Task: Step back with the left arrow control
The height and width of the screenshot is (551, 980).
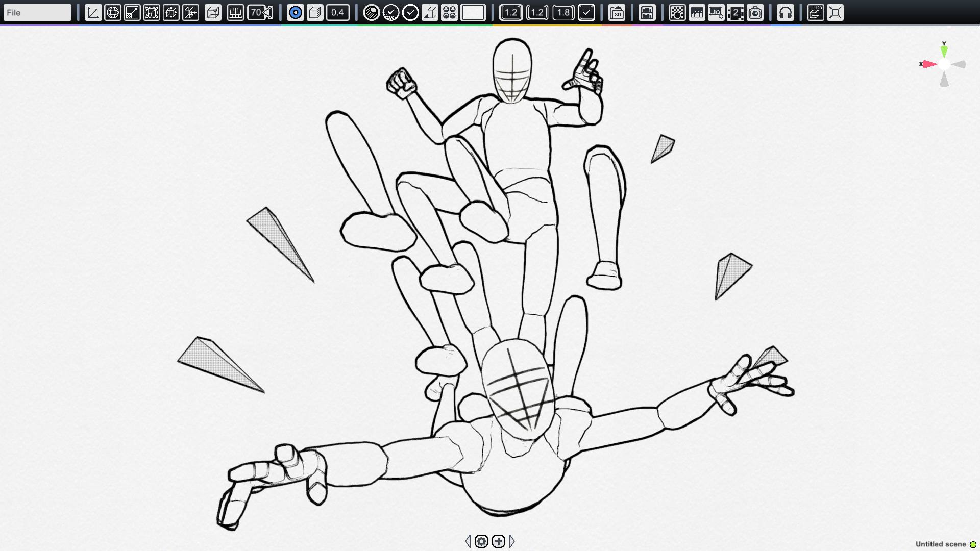Action: pyautogui.click(x=468, y=541)
